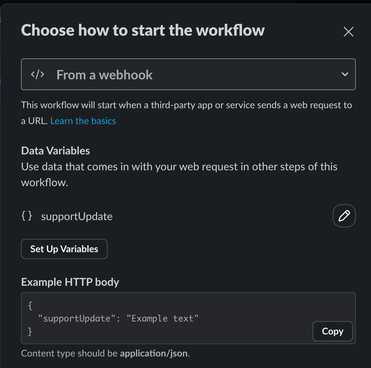The width and height of the screenshot is (371, 368).
Task: Close the workflow start dialog
Action: click(348, 32)
